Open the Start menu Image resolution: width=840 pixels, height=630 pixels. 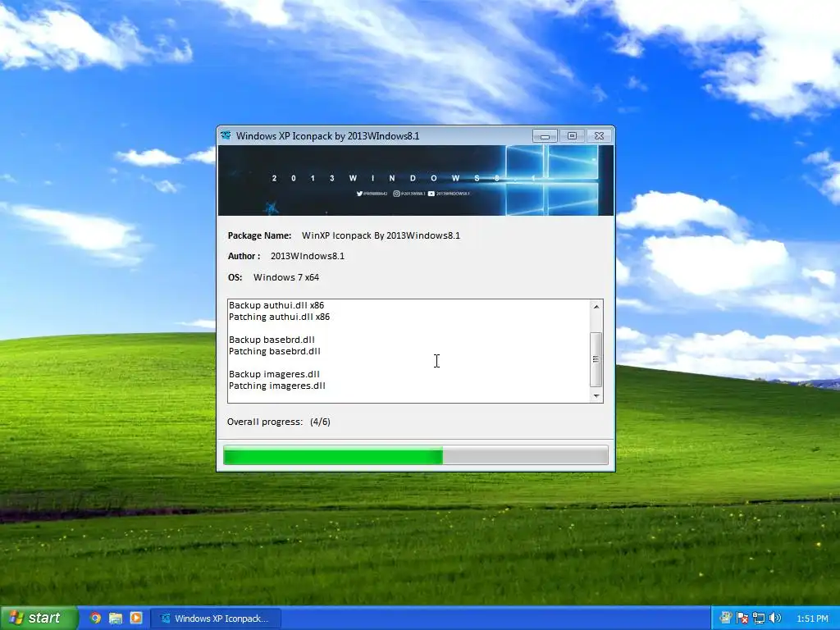[x=39, y=618]
